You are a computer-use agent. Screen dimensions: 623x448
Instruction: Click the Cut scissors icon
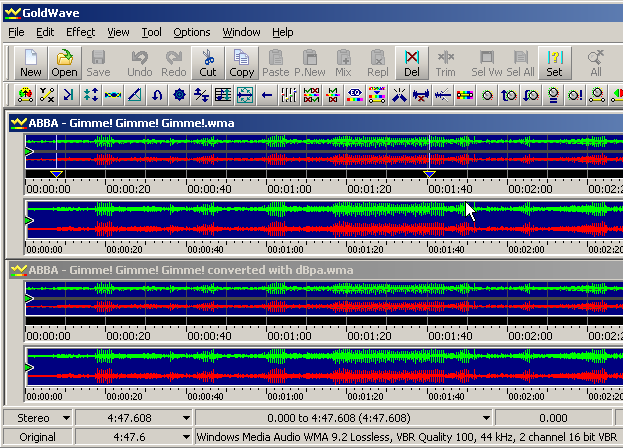[x=207, y=63]
